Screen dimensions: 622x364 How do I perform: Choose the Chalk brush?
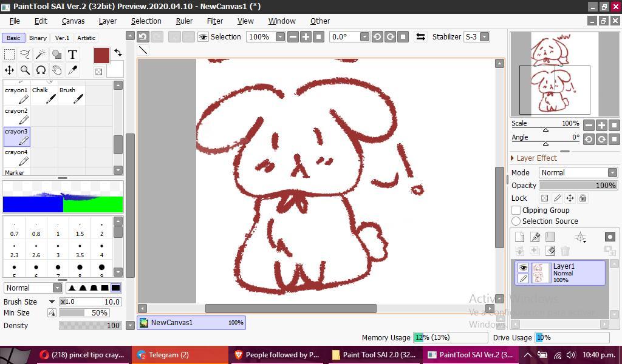[x=44, y=95]
